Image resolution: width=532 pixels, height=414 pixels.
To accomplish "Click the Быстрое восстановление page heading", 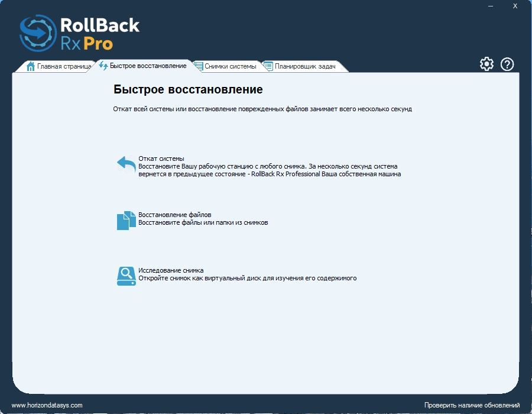I will [188, 89].
